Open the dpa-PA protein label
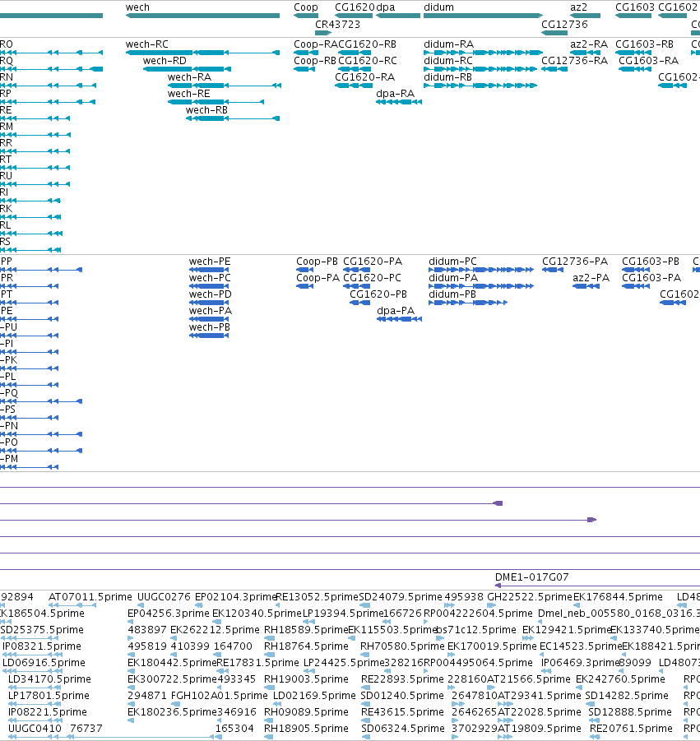This screenshot has width=700, height=741. click(x=396, y=311)
